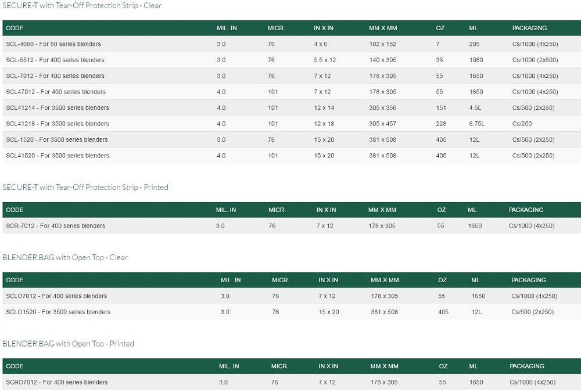Click the "BLENDER BAG with Open Top - Clear" heading
The image size is (581, 392).
(65, 257)
